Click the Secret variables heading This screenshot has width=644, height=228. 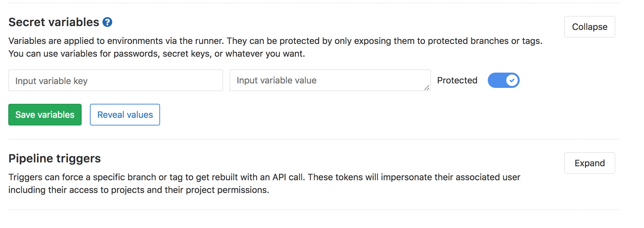pos(54,22)
